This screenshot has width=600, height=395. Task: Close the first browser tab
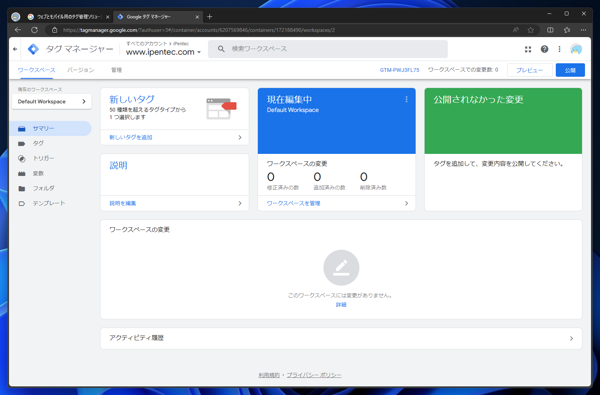tap(108, 17)
